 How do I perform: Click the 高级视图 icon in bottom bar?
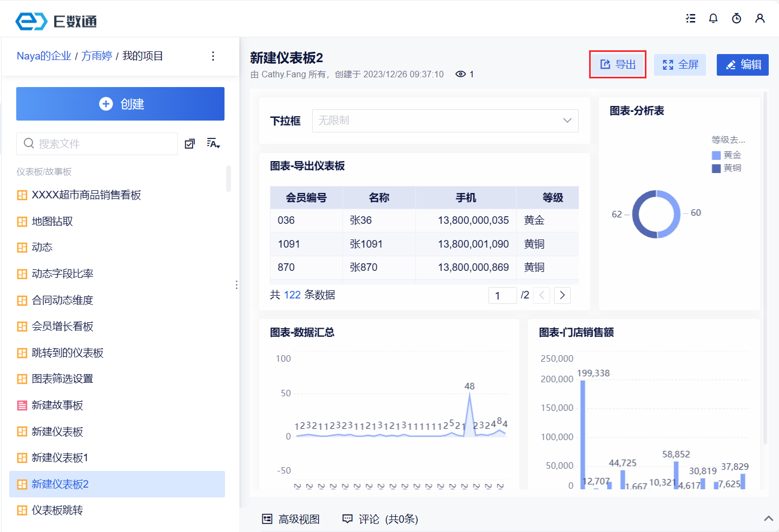267,519
